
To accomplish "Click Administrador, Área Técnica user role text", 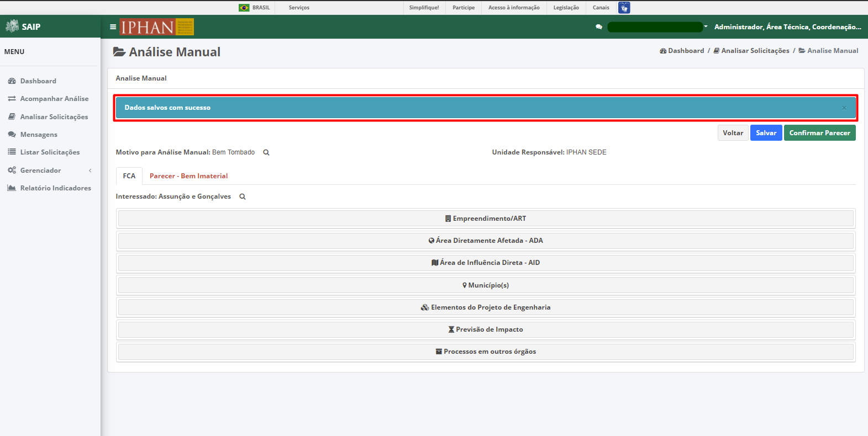I will (x=788, y=26).
